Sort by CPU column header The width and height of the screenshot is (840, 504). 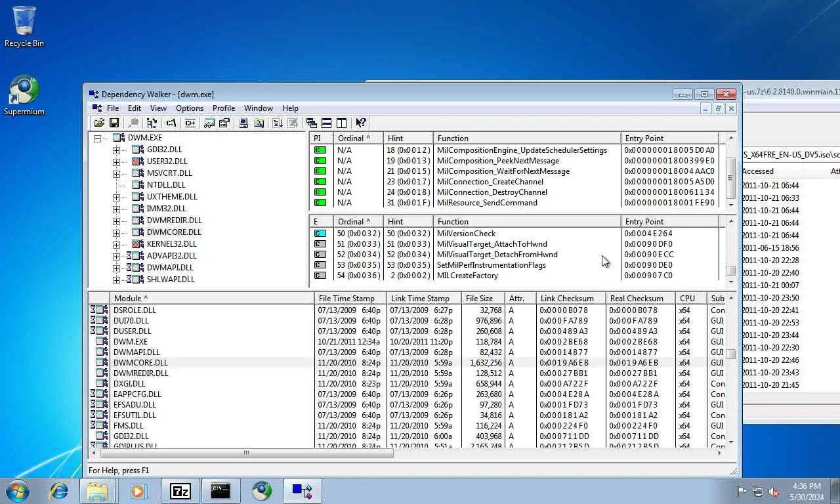tap(691, 299)
